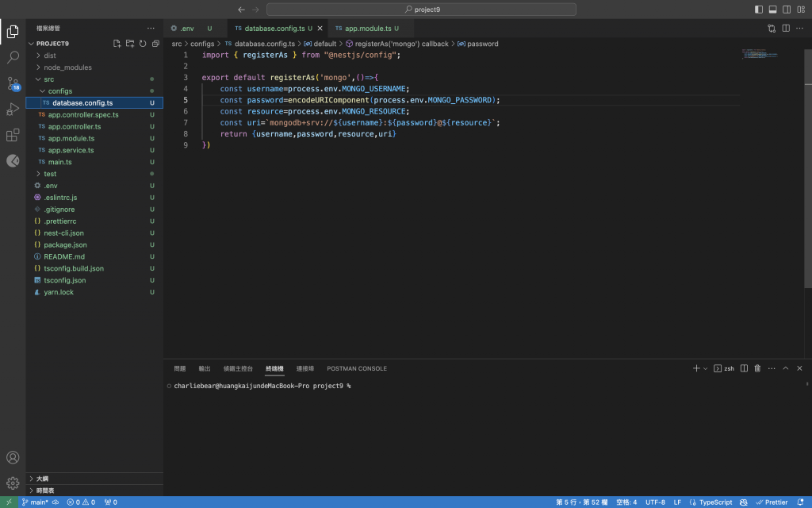
Task: Go forward with navigation arrow
Action: pos(255,10)
